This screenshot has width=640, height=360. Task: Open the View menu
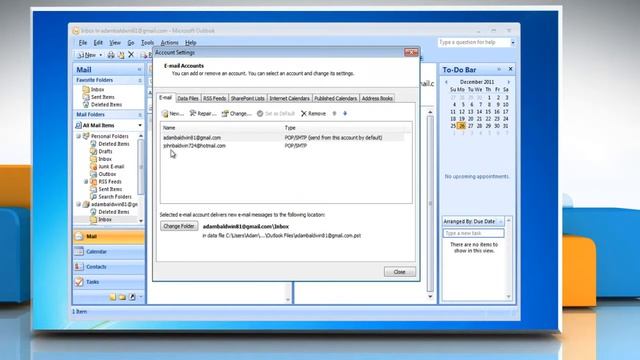(115, 42)
